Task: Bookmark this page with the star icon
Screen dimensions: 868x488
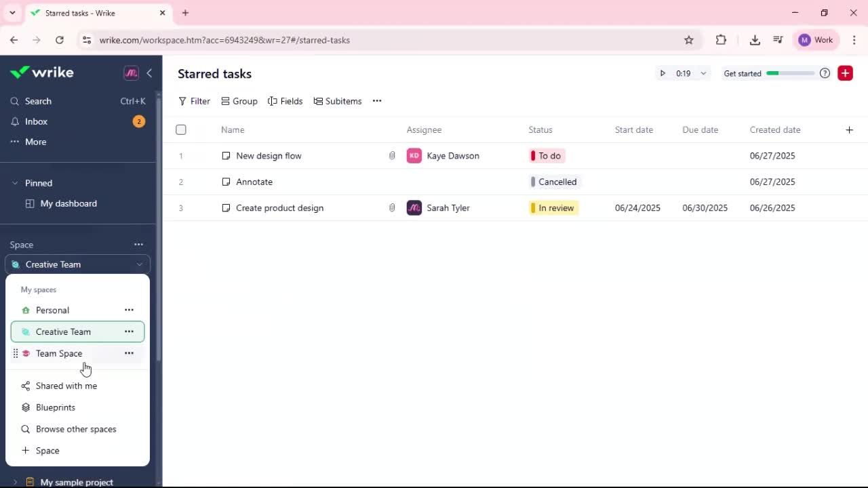Action: click(x=689, y=40)
